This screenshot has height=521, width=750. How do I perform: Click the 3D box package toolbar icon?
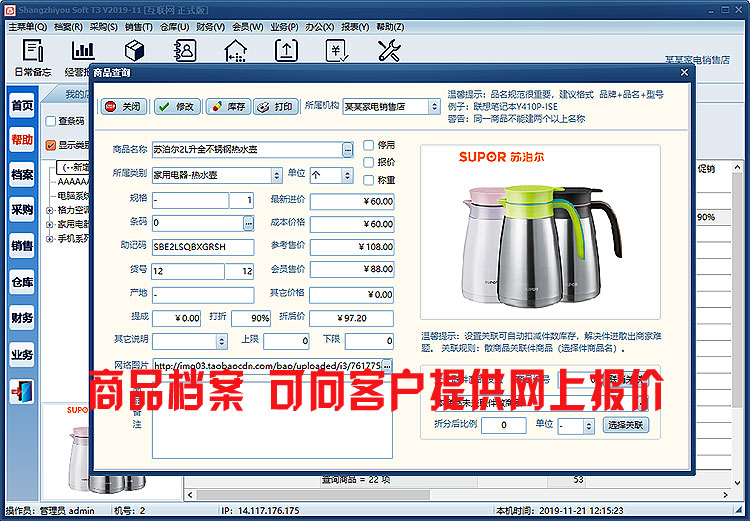point(134,51)
